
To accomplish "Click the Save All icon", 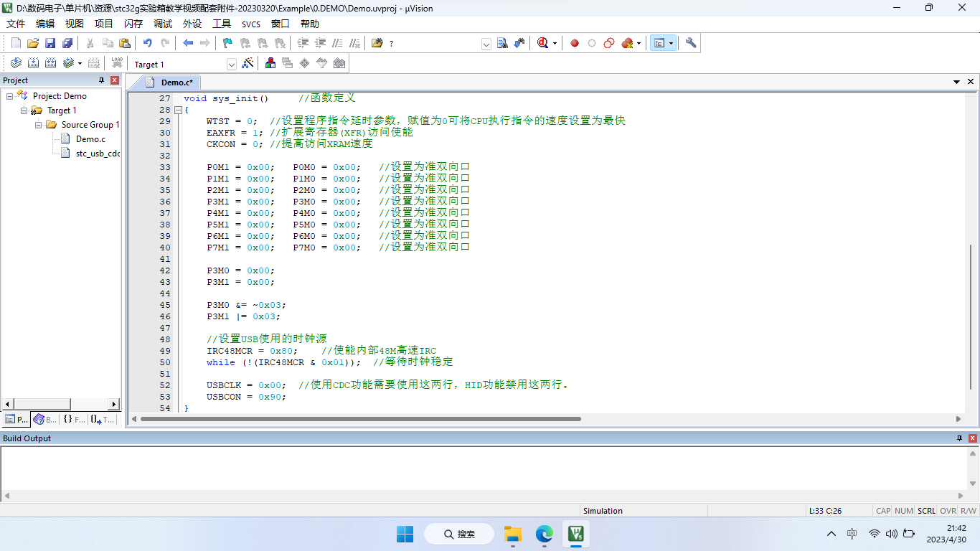I will pyautogui.click(x=67, y=43).
